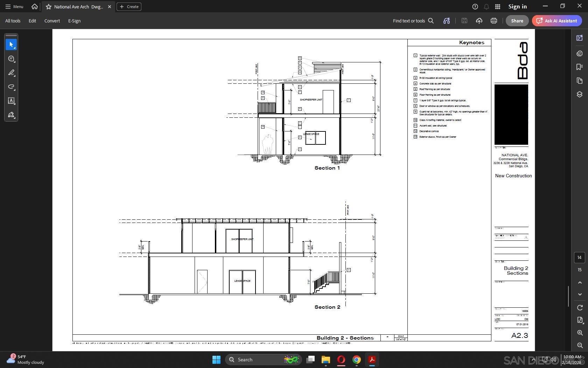Open the Bookmarks panel
588x368 pixels.
pos(579,67)
